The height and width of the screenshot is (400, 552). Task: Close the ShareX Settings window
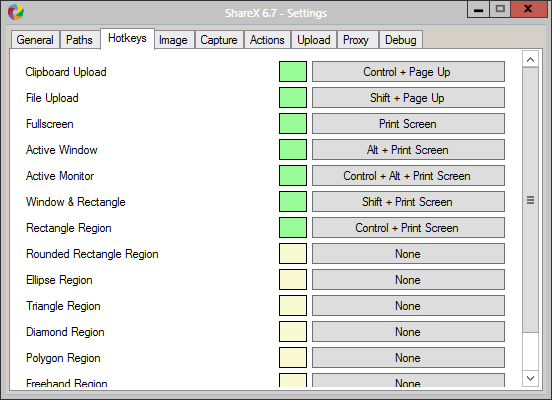pos(528,9)
